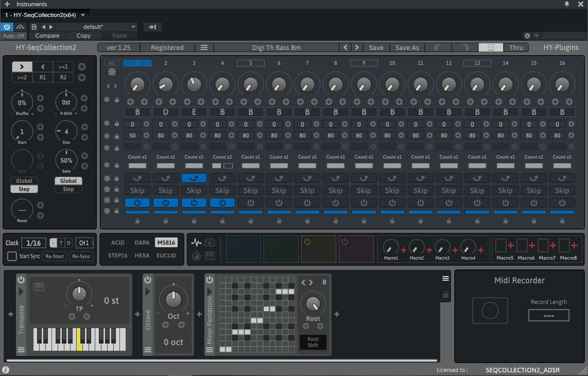Toggle step 1 power button
This screenshot has width=588, height=376.
[137, 202]
